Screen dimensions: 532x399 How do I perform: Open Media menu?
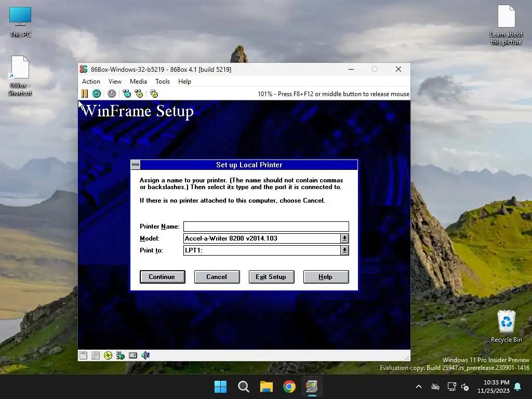click(138, 82)
